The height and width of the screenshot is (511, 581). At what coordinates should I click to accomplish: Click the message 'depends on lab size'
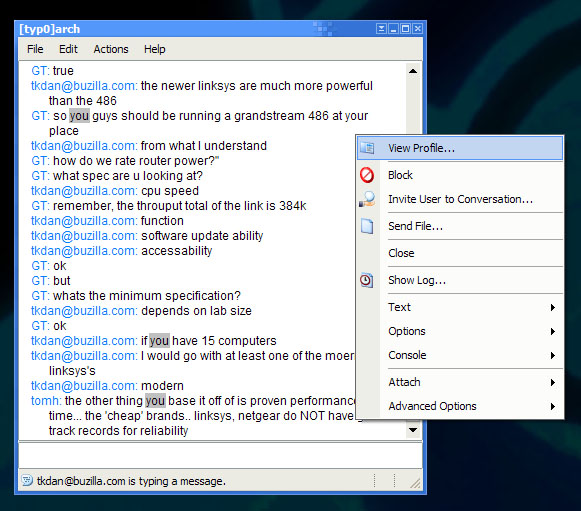tap(196, 311)
